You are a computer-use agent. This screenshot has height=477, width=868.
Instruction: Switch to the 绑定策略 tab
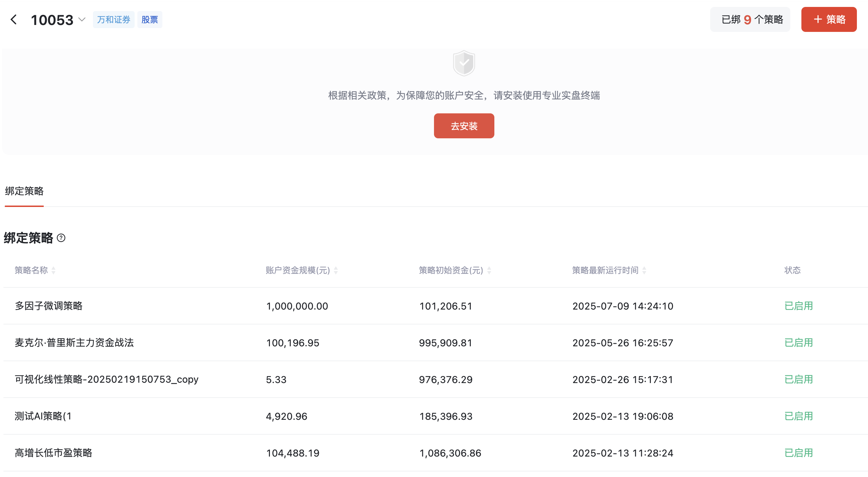tap(24, 191)
